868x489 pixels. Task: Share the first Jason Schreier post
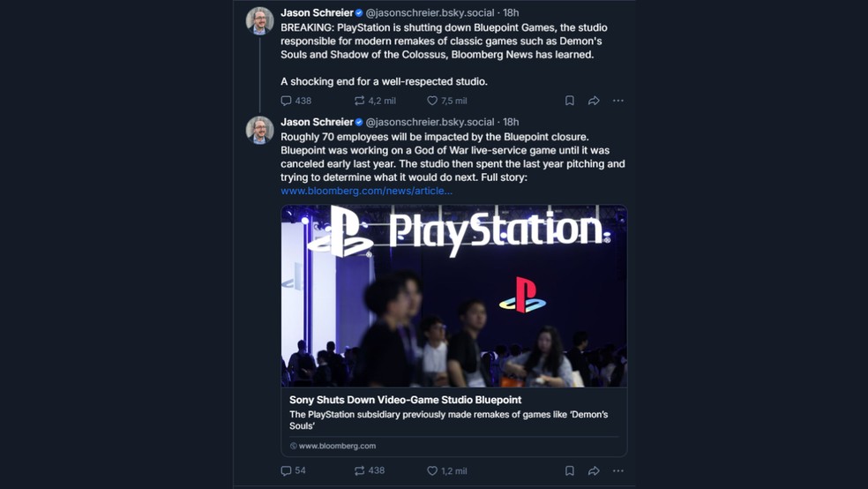[594, 101]
